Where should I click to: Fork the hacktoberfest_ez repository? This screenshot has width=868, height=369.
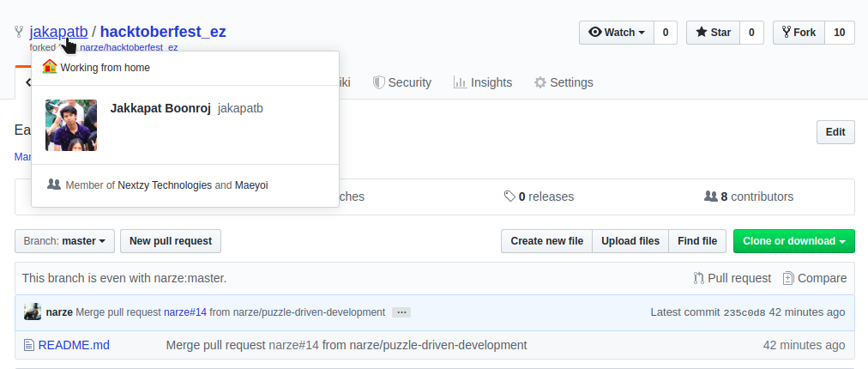pos(798,33)
